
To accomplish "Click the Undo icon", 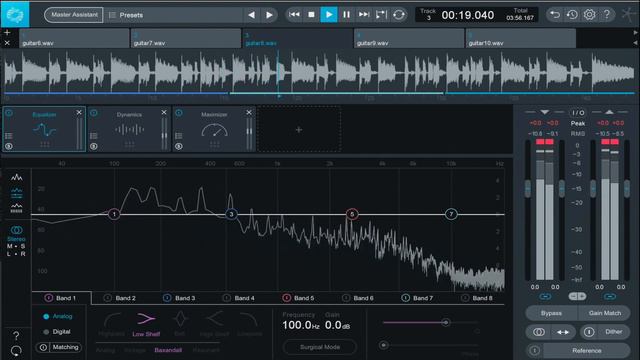I will pos(555,15).
